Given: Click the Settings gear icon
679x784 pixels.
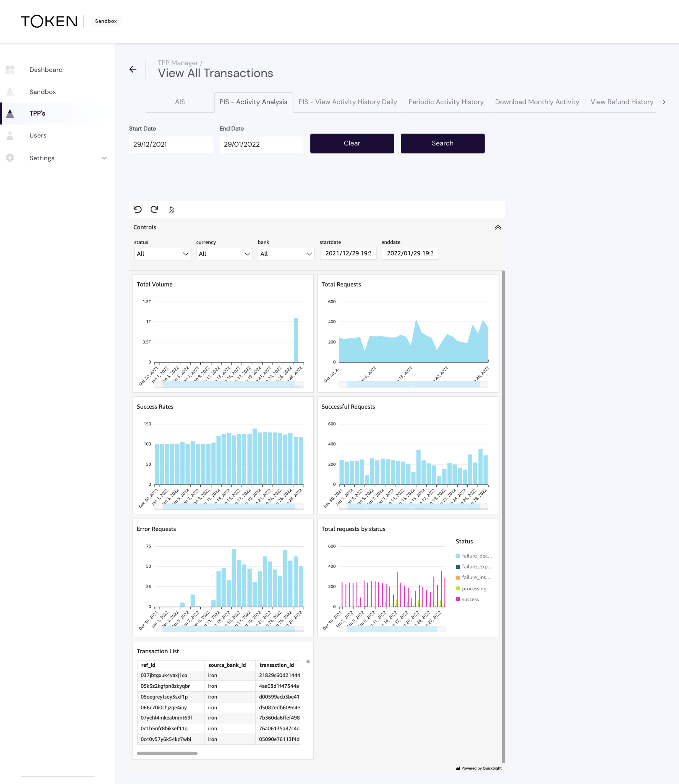Looking at the screenshot, I should coord(10,158).
